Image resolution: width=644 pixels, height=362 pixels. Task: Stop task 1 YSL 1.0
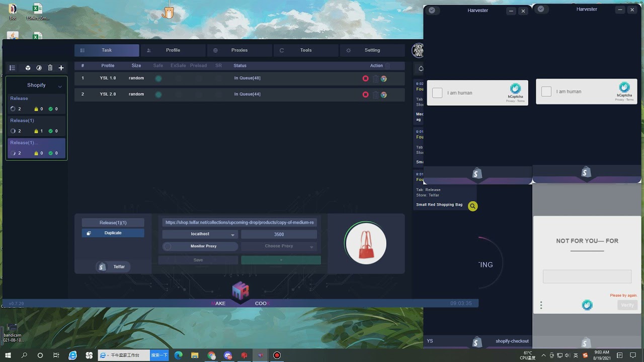tap(366, 78)
